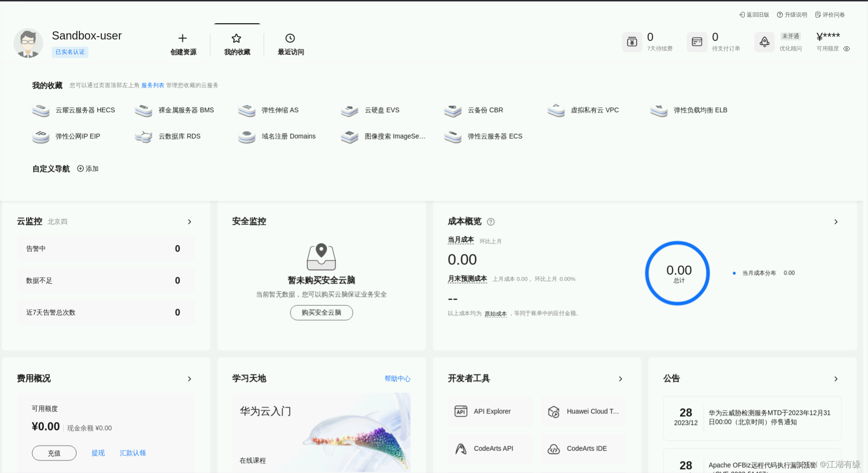This screenshot has height=473, width=868.
Task: Click the 充值 button
Action: [54, 453]
